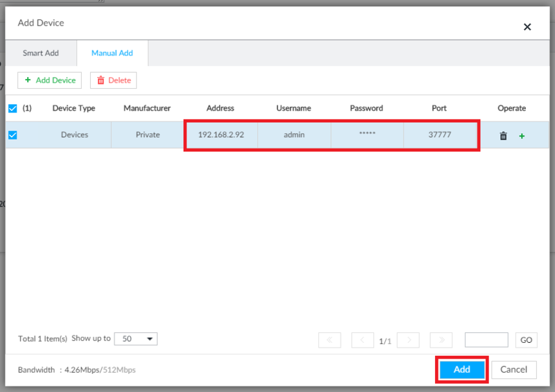
Task: Toggle the select-all checkbox in the header
Action: click(x=12, y=108)
